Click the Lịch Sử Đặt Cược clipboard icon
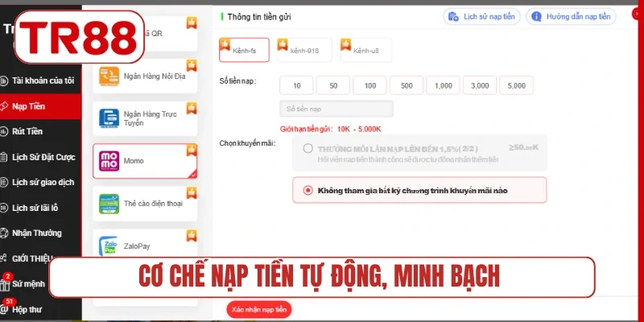Image resolution: width=644 pixels, height=322 pixels. (x=4, y=157)
